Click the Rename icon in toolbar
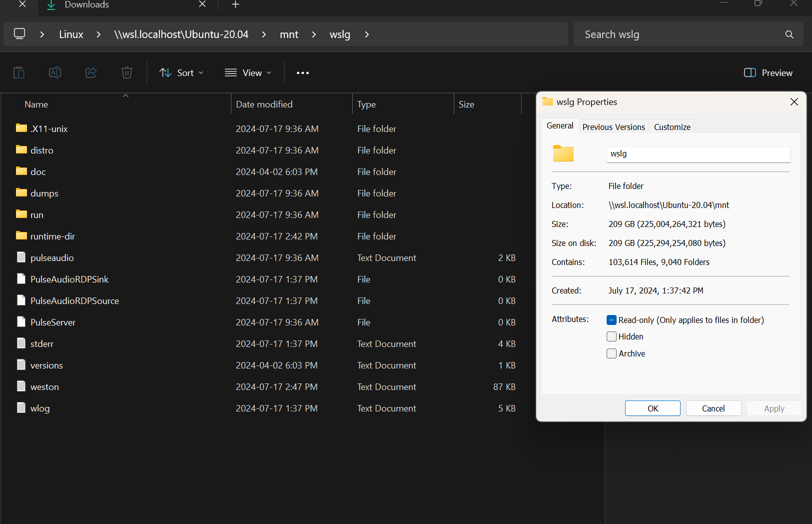This screenshot has height=524, width=812. tap(55, 73)
